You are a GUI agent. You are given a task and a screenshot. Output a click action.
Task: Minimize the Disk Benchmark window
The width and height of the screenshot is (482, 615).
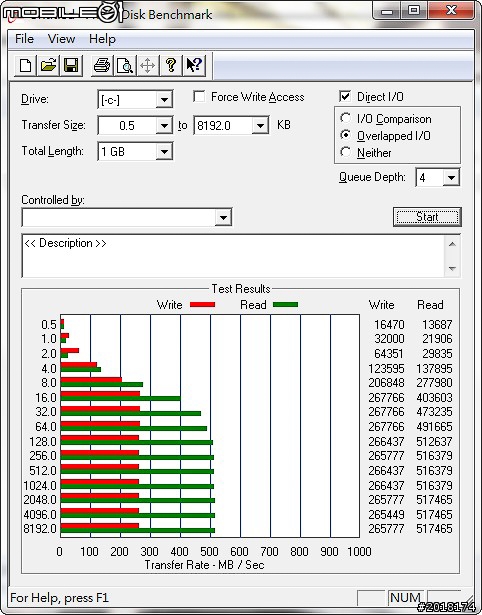click(x=387, y=11)
